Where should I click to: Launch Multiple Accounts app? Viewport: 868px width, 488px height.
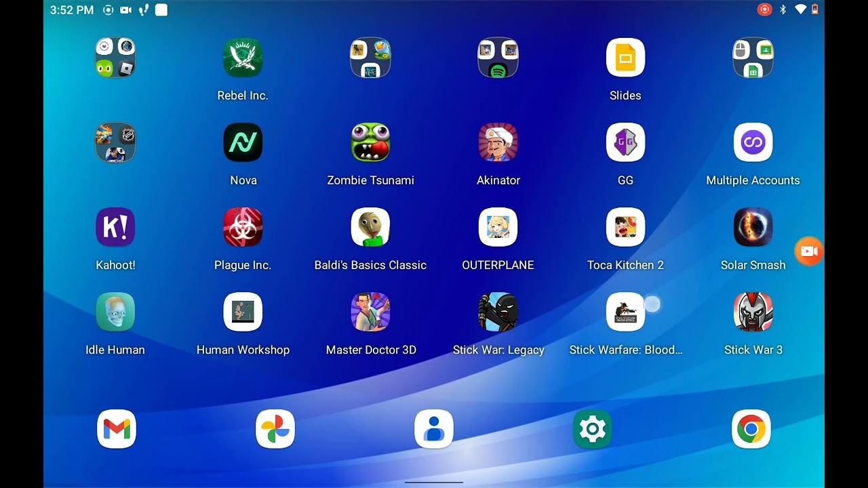pos(753,142)
